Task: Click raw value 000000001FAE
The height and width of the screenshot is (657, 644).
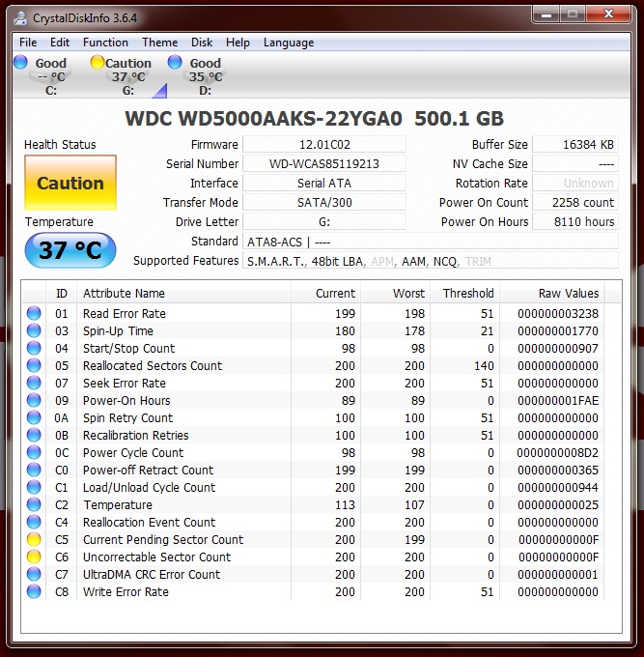Action: click(x=558, y=401)
